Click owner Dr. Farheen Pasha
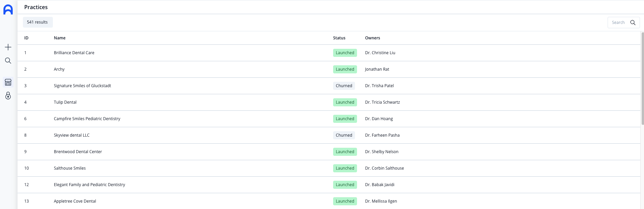The height and width of the screenshot is (209, 644). click(x=382, y=135)
